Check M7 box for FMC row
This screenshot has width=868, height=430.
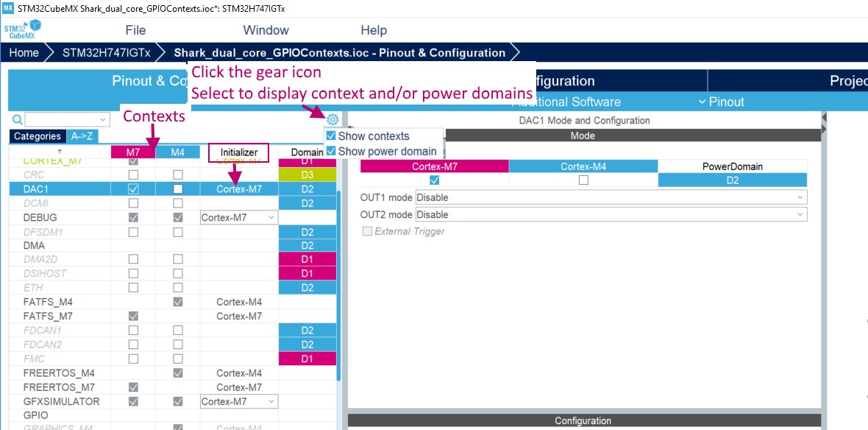(133, 359)
